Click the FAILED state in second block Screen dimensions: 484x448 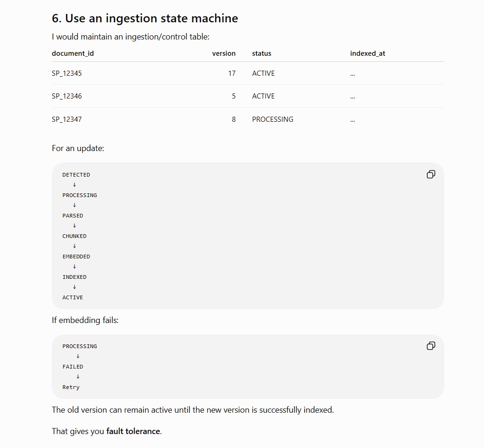(73, 367)
